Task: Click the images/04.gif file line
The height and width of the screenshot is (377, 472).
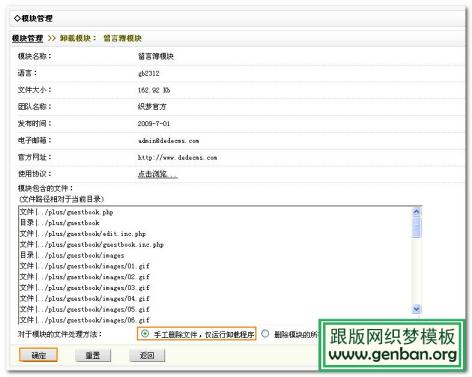Action: tap(85, 298)
